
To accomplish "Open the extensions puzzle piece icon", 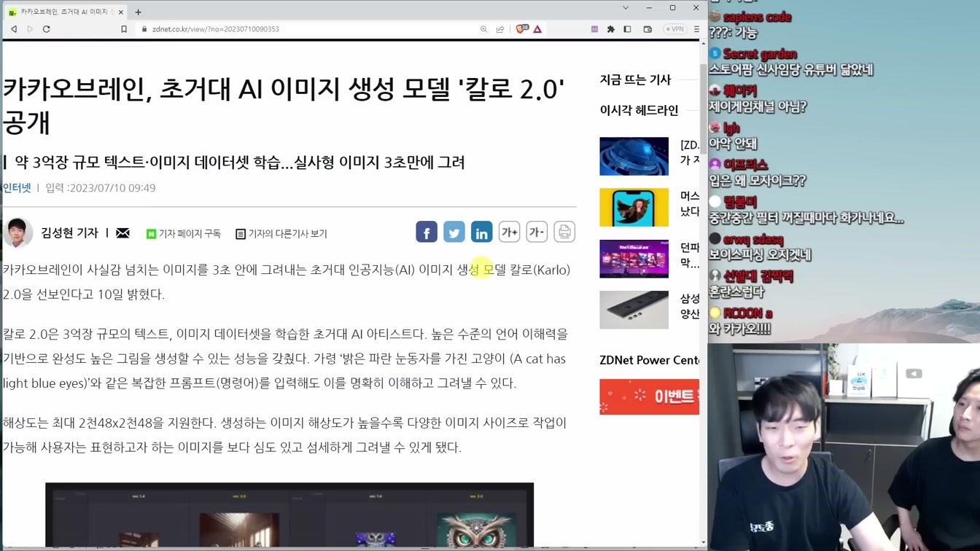I will point(611,29).
